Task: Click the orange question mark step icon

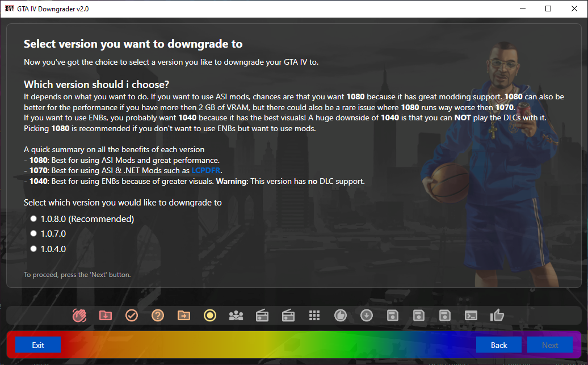Action: tap(158, 316)
